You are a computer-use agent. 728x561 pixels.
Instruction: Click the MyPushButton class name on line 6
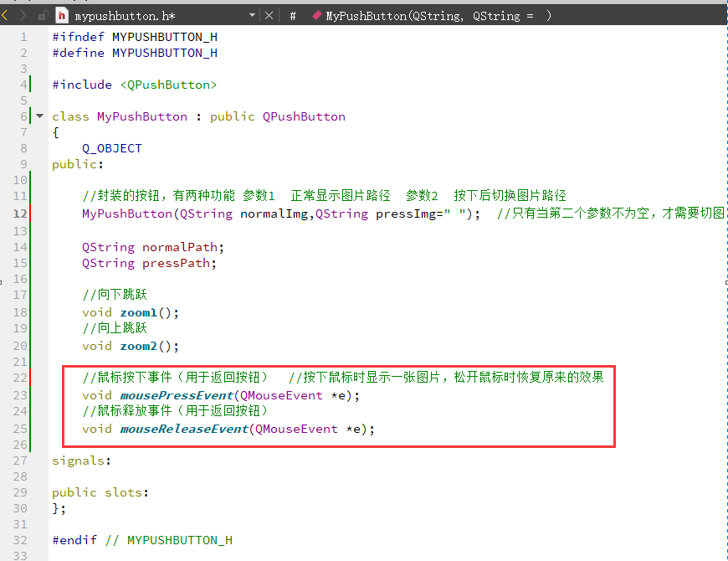(142, 116)
